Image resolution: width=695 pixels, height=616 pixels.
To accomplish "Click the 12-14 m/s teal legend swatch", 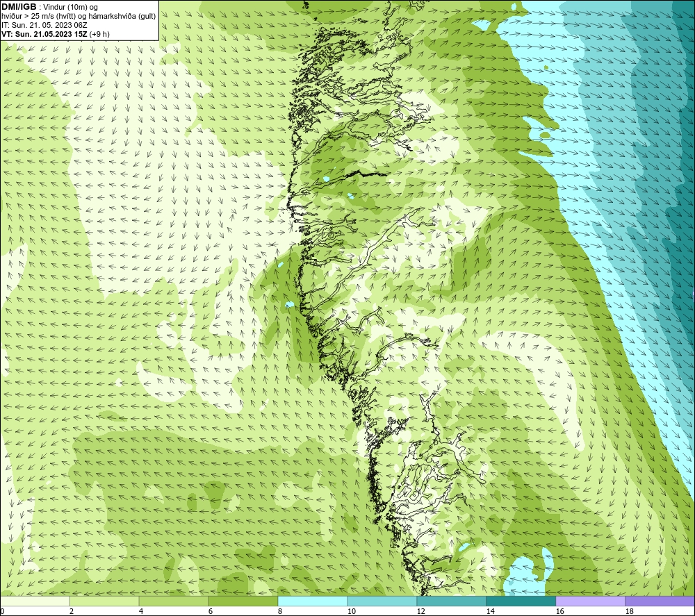I will pyautogui.click(x=451, y=601).
